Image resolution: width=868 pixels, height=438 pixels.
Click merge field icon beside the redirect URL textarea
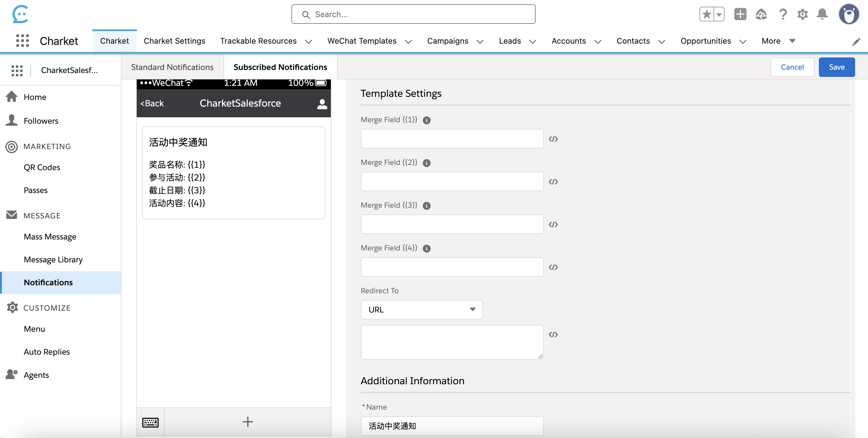tap(553, 334)
